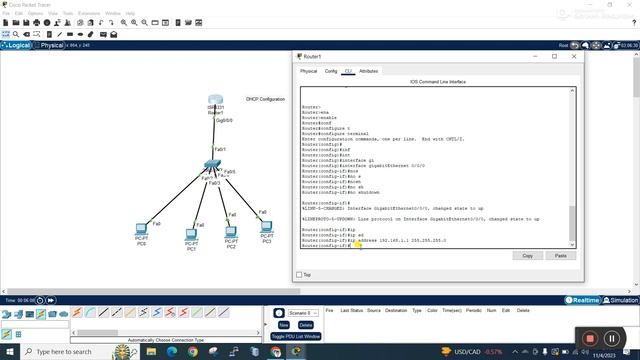Select the Connections lightning category icon
640x360 pixels.
pyautogui.click(x=41, y=314)
